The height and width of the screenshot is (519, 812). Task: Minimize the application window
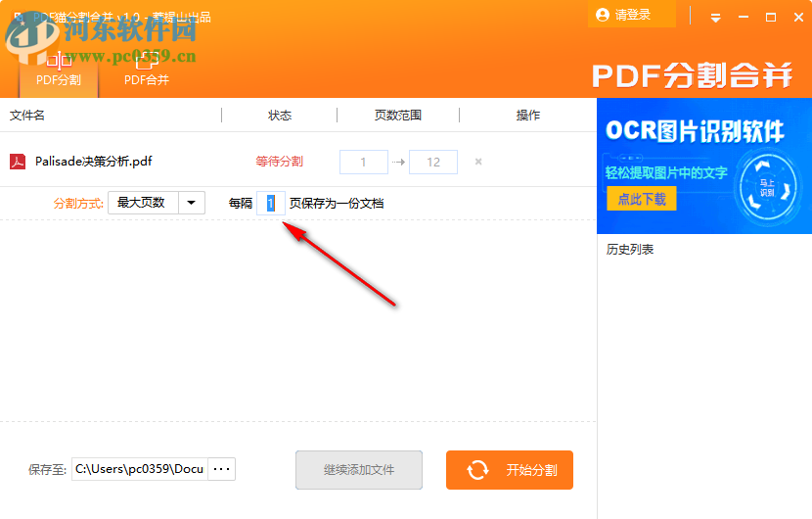point(744,17)
